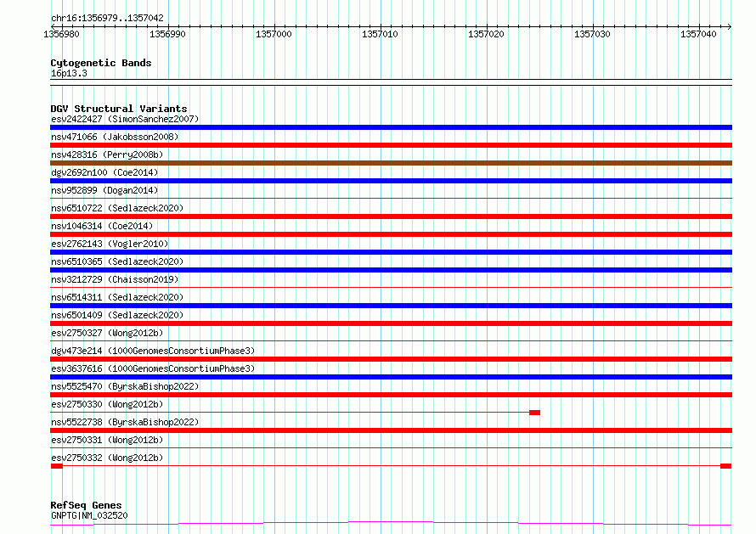Click the esv2762143 (Vogler2010) blue bar
This screenshot has height=534, width=756.
click(391, 252)
